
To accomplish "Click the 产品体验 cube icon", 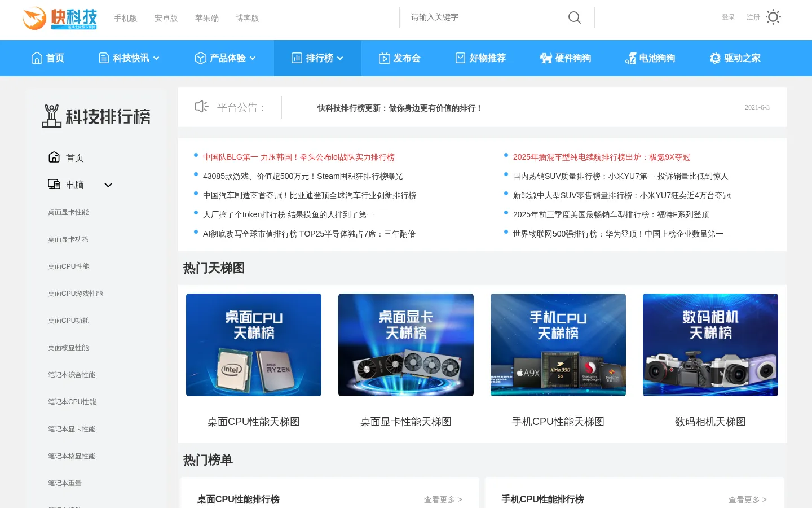I will coord(200,58).
